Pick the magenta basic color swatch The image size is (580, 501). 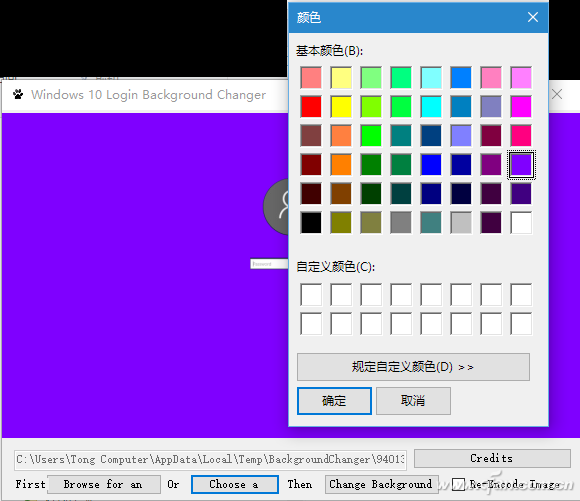click(521, 107)
